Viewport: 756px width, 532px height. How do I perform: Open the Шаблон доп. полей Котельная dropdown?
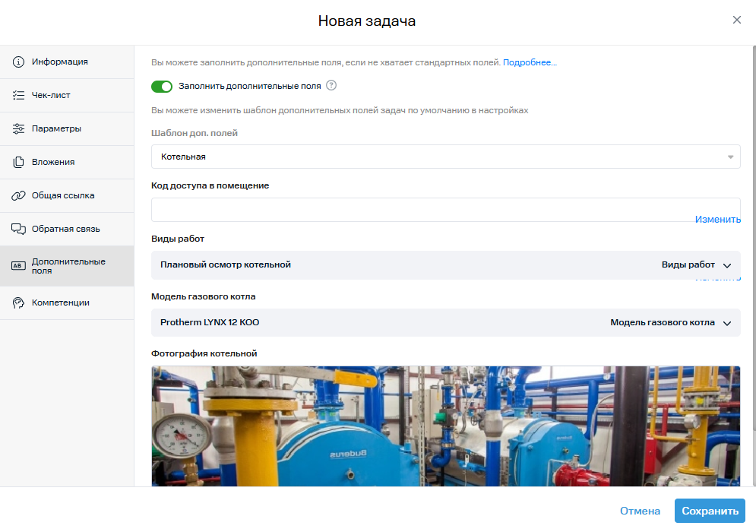click(x=445, y=157)
